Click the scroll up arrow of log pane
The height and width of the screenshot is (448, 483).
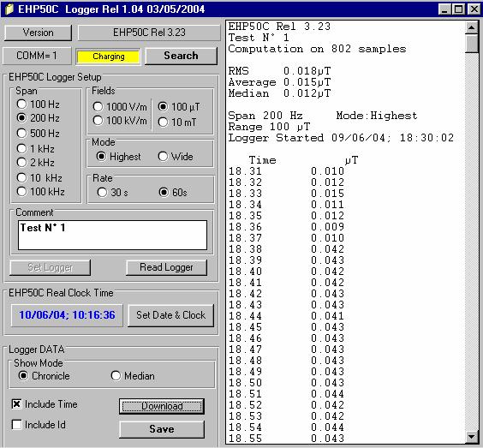click(x=472, y=27)
